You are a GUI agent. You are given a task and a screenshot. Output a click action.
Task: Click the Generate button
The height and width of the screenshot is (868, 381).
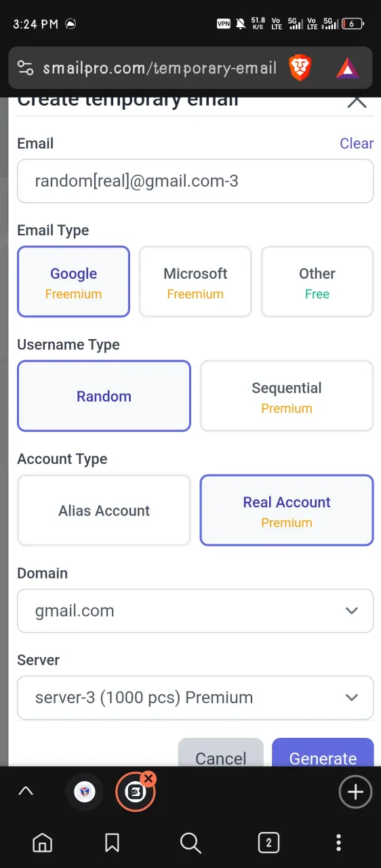(x=323, y=753)
